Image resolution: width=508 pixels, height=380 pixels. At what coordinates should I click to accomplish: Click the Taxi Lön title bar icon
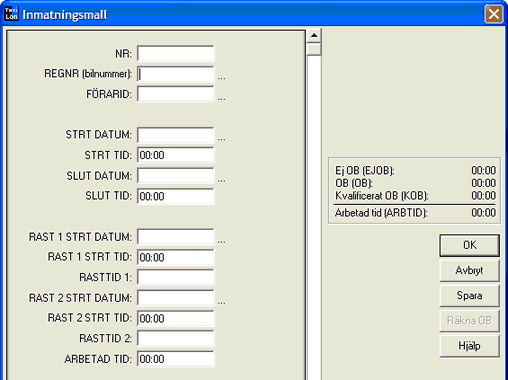(11, 14)
